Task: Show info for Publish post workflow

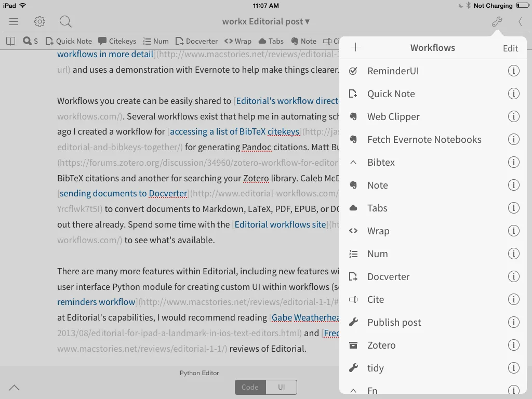Action: click(x=514, y=322)
